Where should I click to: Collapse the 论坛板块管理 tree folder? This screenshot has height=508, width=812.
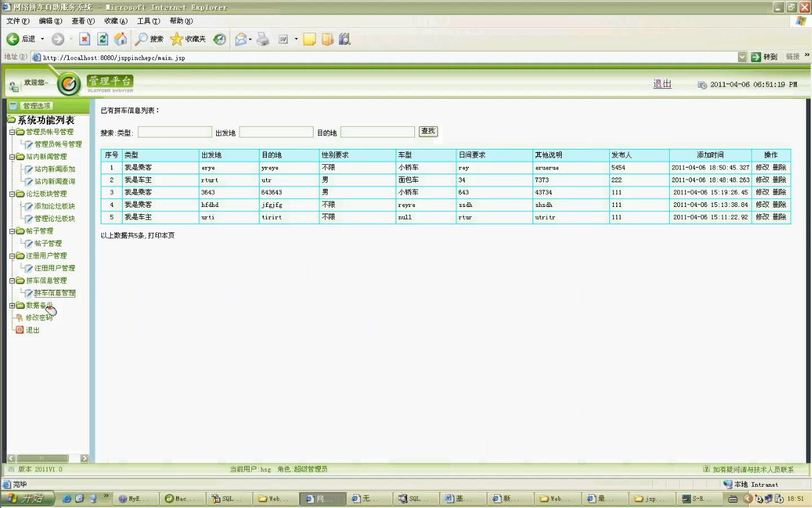[x=11, y=194]
